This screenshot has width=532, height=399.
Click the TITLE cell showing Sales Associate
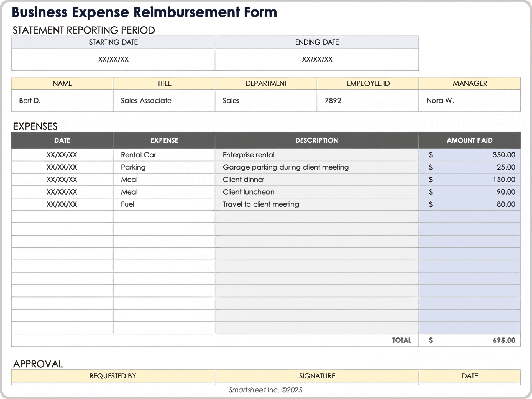coord(163,101)
